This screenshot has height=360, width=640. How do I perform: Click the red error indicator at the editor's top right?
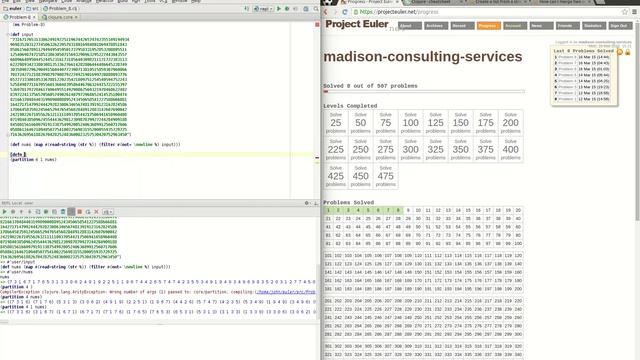[x=317, y=25]
